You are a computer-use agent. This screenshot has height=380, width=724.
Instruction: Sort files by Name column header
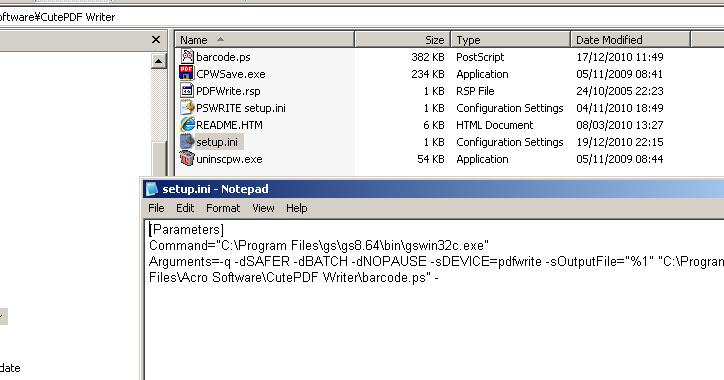point(265,40)
